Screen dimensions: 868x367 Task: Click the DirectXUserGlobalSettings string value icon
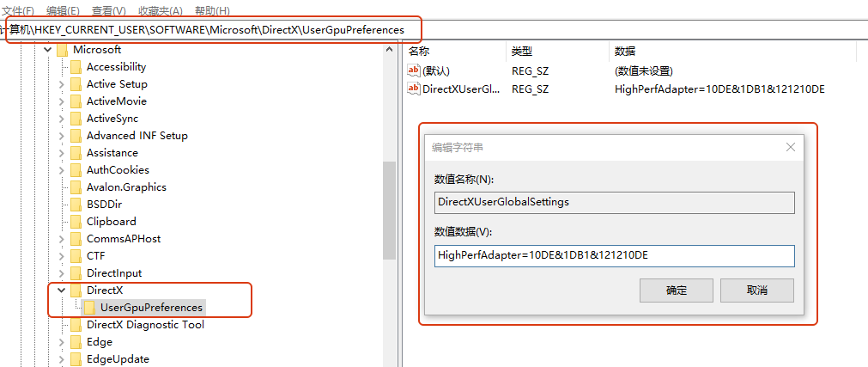[x=414, y=89]
